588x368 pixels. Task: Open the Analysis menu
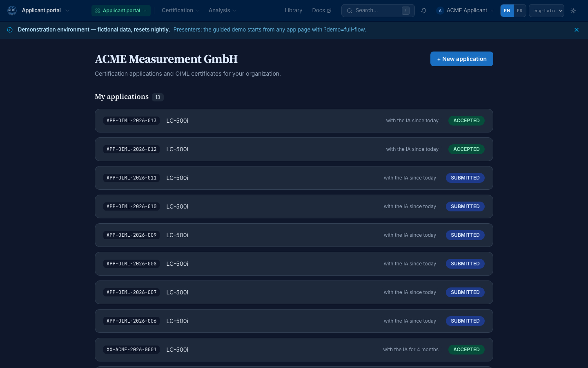click(x=223, y=11)
